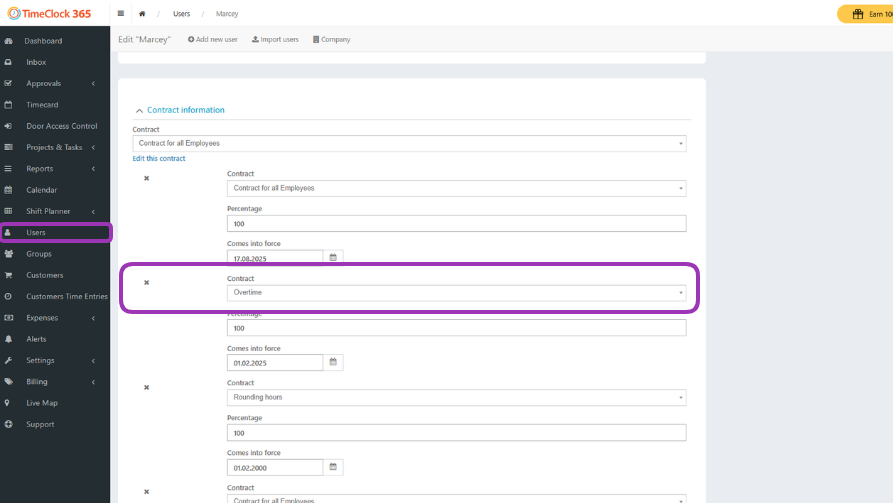
Task: Click the hamburger menu icon in top bar
Action: pyautogui.click(x=121, y=14)
